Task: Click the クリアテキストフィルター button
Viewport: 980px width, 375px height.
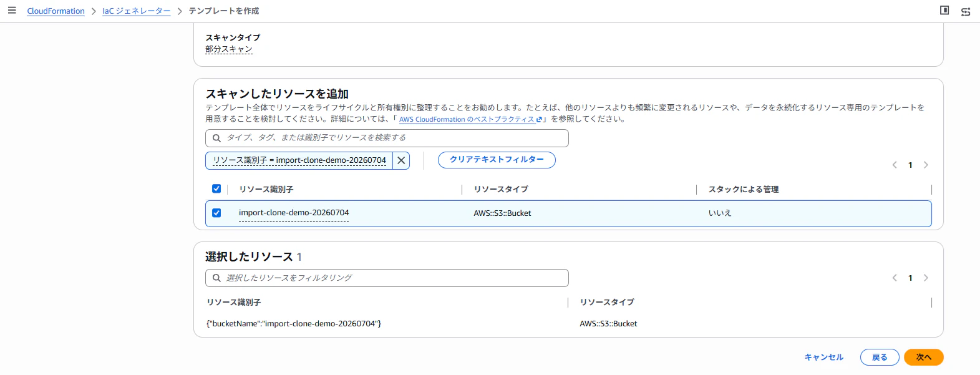Action: (497, 160)
